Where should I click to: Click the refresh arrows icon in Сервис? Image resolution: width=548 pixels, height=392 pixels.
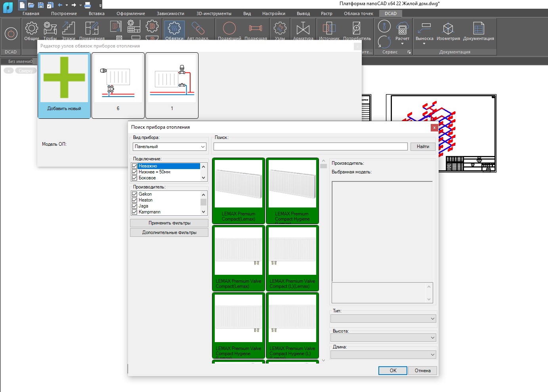[x=384, y=42]
